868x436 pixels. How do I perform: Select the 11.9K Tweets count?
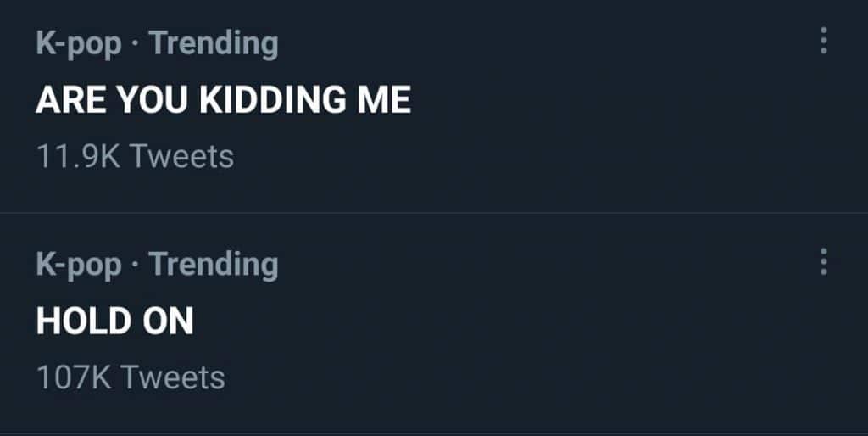coord(135,156)
